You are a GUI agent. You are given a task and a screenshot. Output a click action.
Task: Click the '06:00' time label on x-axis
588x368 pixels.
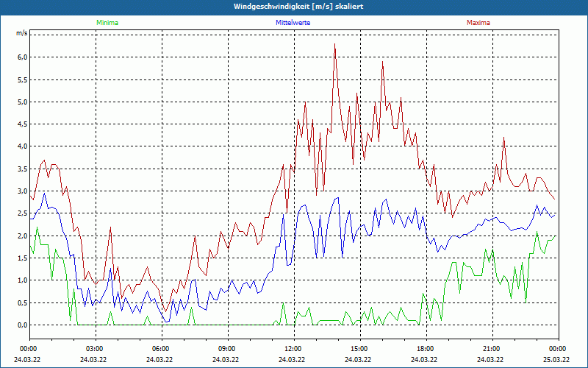[x=162, y=349]
